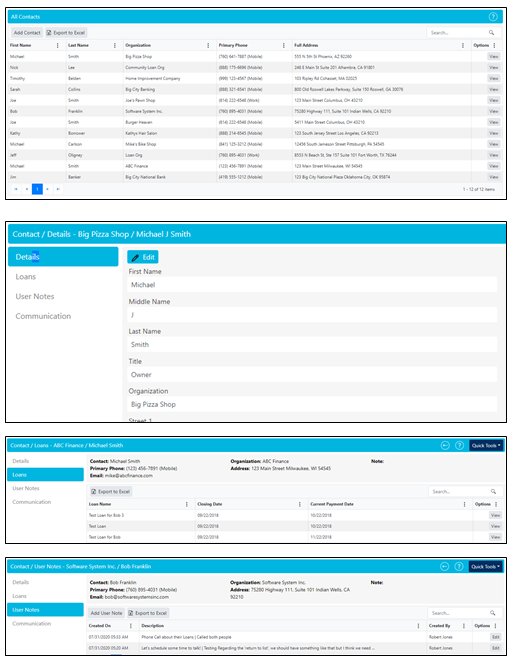Click Add Contact button
This screenshot has width=513, height=665.
click(27, 33)
